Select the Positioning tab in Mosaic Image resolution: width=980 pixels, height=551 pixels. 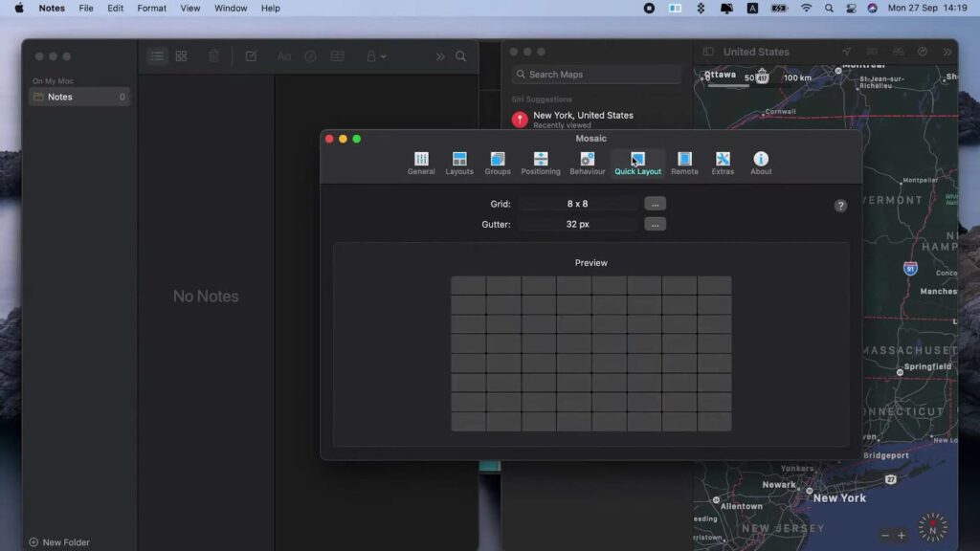tap(541, 163)
